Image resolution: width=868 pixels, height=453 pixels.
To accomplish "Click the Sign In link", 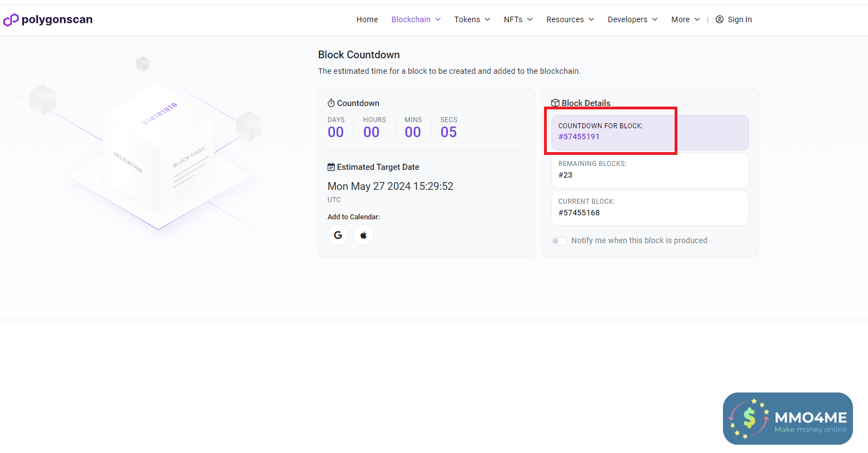I will (740, 19).
